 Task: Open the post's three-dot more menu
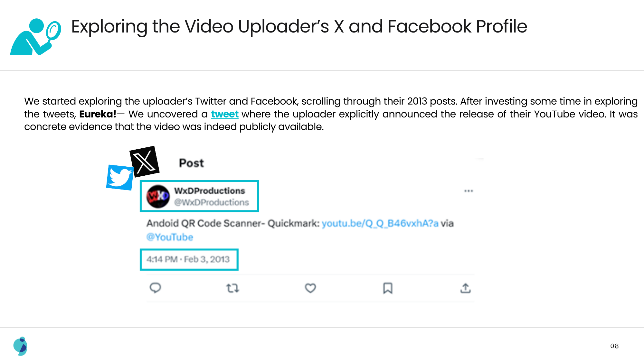pyautogui.click(x=469, y=191)
